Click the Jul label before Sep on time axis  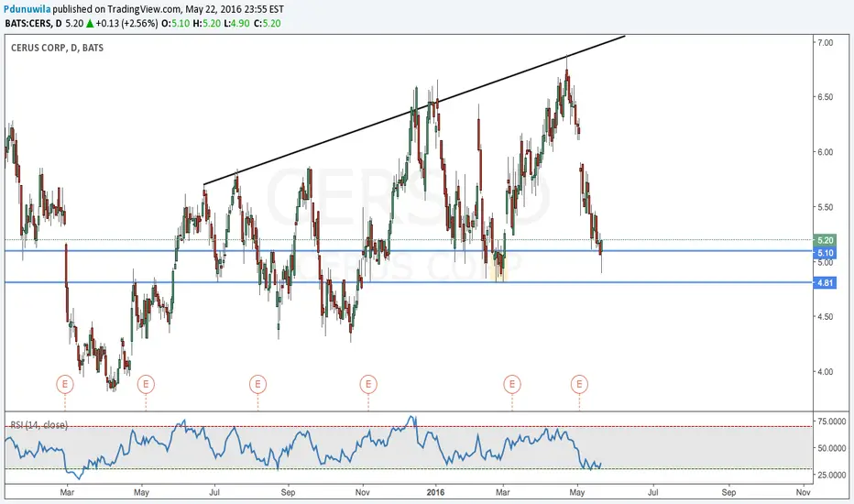coord(214,492)
